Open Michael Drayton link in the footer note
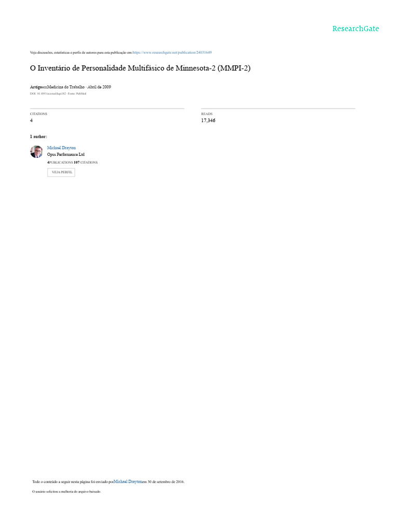Image resolution: width=399 pixels, height=532 pixels. (x=128, y=482)
